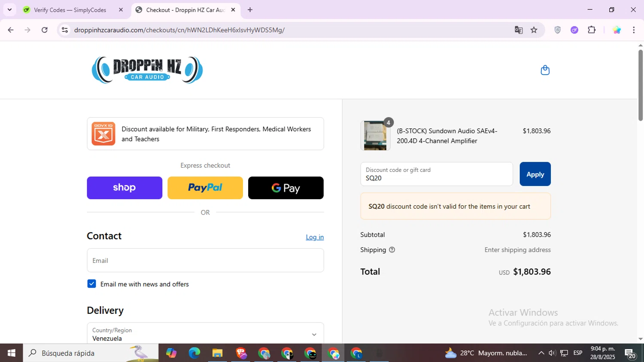Select the Checkout - Droppin HZ tab
The image size is (644, 362).
click(x=185, y=10)
